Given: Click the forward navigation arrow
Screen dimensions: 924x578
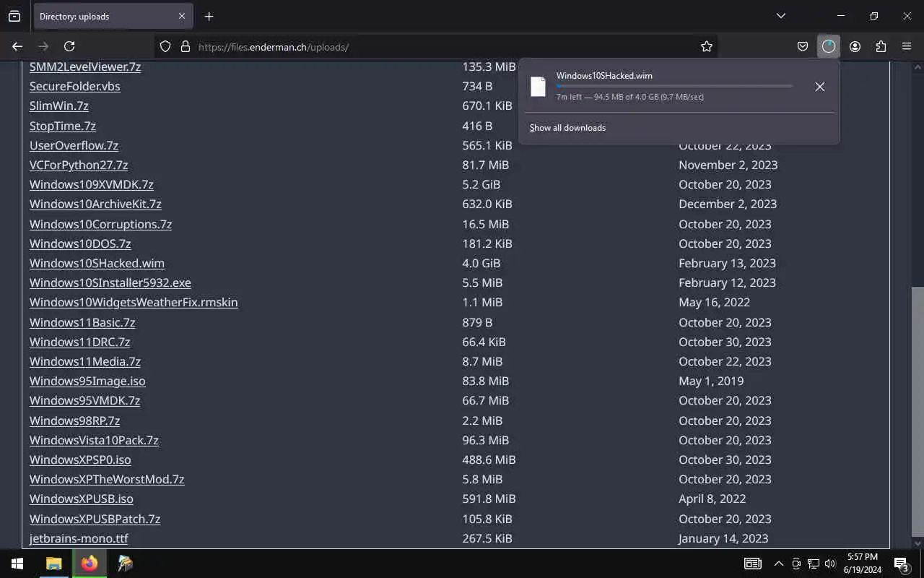Looking at the screenshot, I should coord(43,46).
